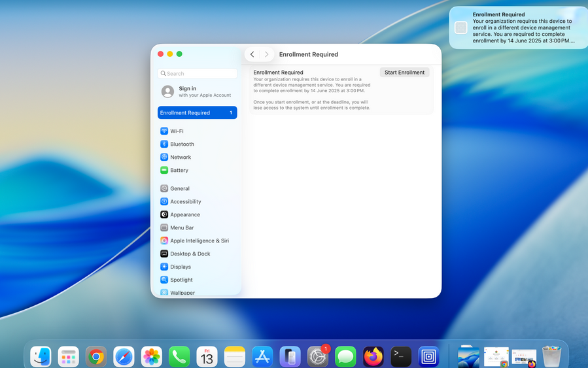Viewport: 588px width, 368px height.
Task: Open Wallpaper settings row
Action: point(198,292)
